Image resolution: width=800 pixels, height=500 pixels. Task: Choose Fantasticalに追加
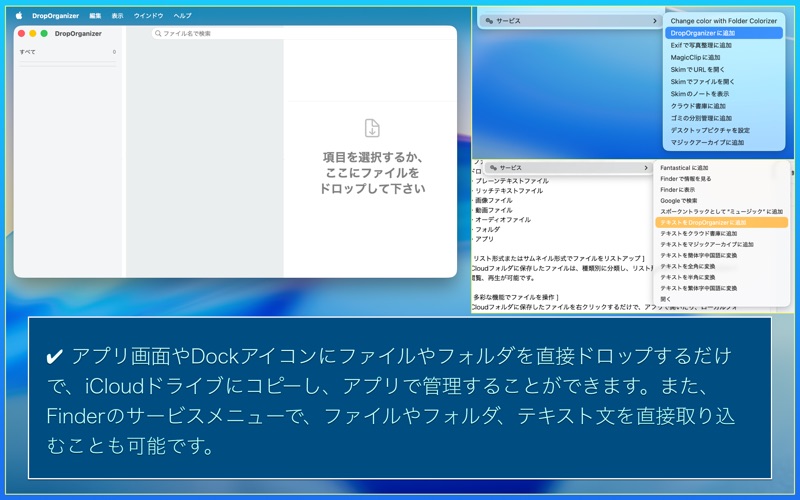pyautogui.click(x=721, y=168)
